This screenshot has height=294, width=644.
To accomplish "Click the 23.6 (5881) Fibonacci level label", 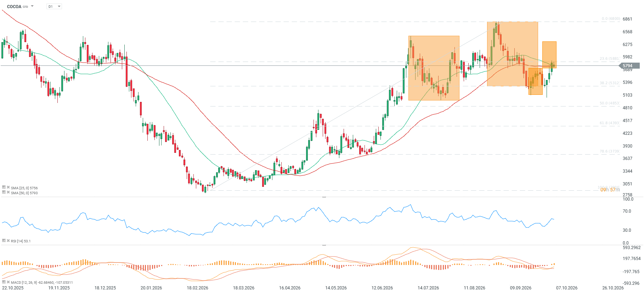I will pyautogui.click(x=609, y=59).
